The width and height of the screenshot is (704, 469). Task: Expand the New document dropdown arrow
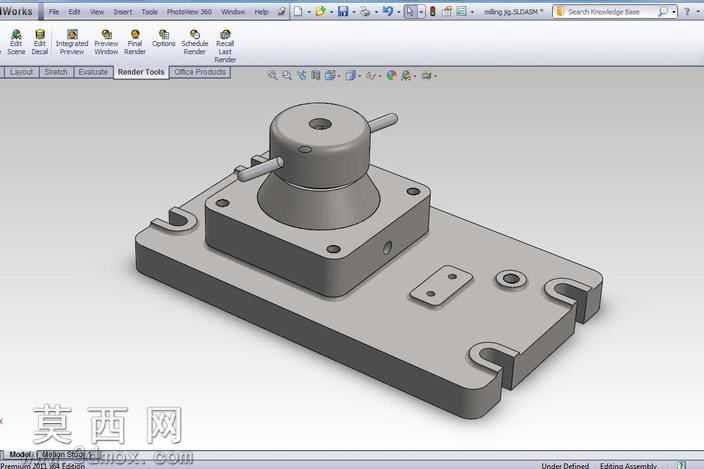(x=309, y=12)
